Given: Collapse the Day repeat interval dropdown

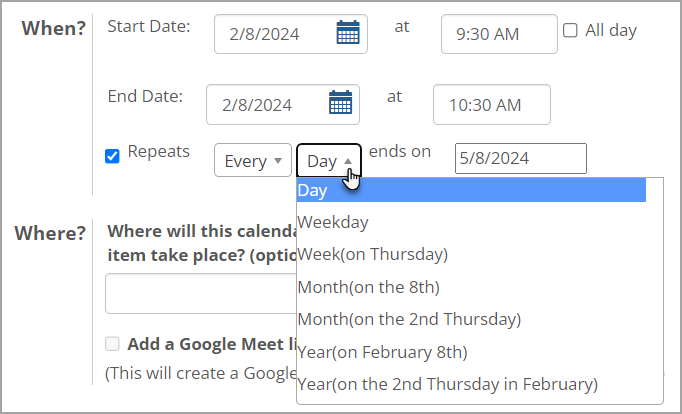Looking at the screenshot, I should tap(329, 160).
